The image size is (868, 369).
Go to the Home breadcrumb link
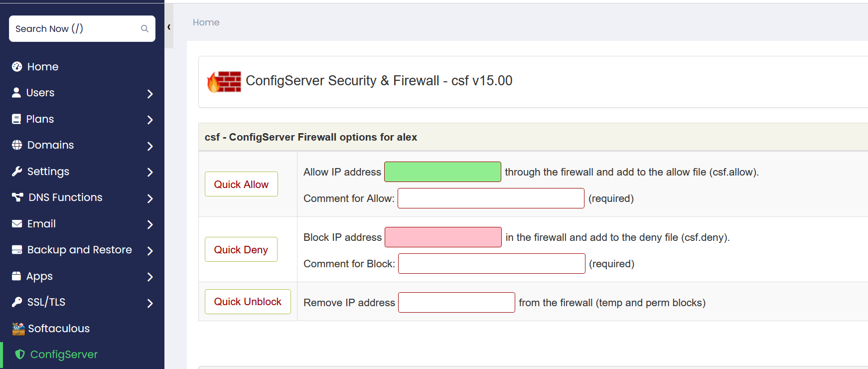206,22
